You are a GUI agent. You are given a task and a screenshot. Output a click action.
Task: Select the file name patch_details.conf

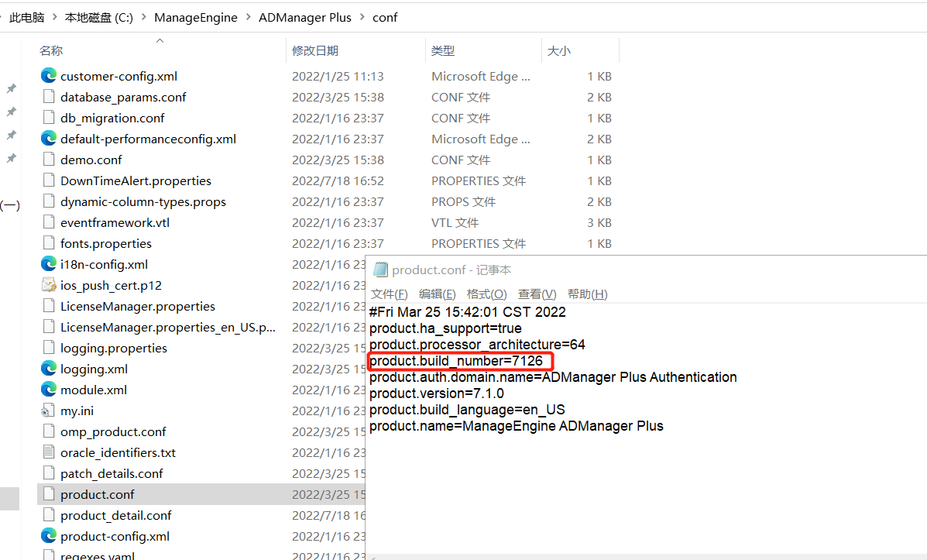(112, 473)
